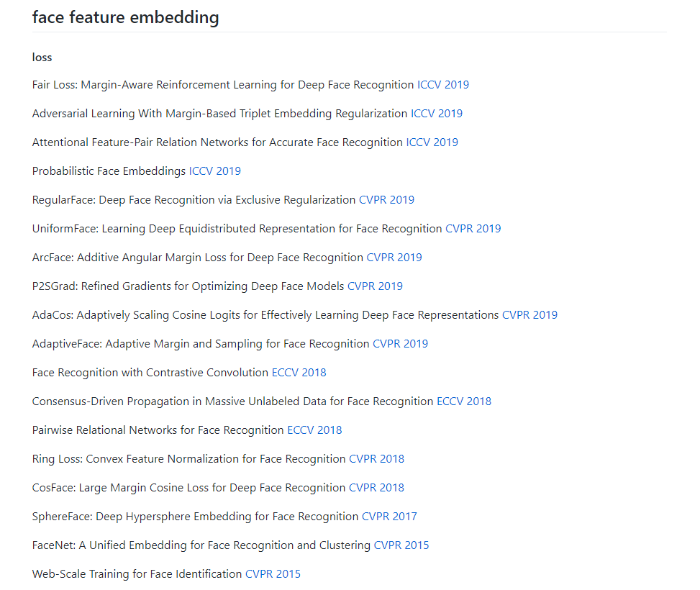Click the ArcFace CVPR 2019 link
Viewport: 700px width, 590px height.
point(394,258)
